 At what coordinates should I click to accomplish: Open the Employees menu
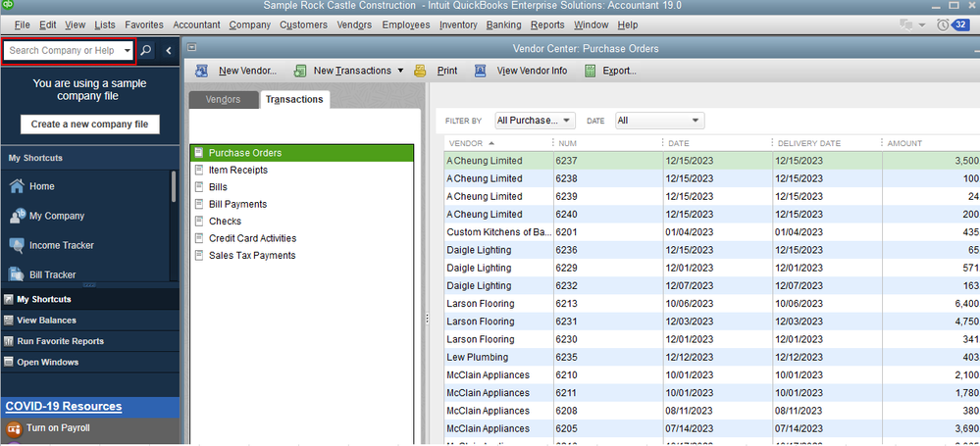tap(406, 25)
